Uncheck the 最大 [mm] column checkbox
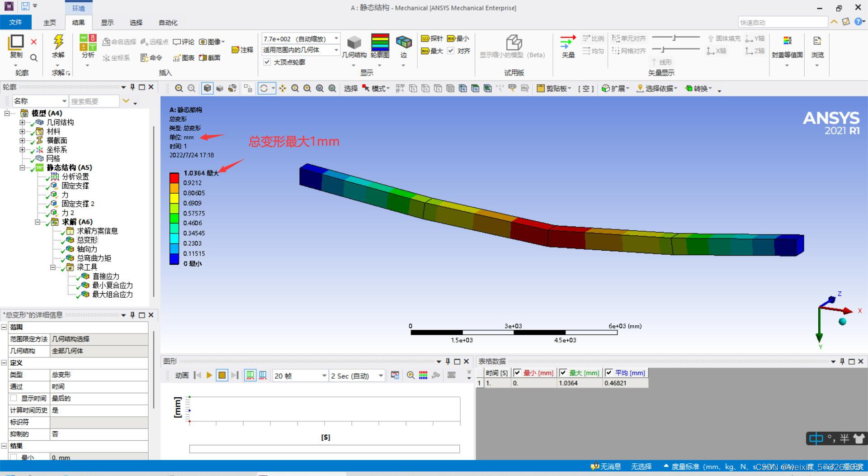 [563, 373]
